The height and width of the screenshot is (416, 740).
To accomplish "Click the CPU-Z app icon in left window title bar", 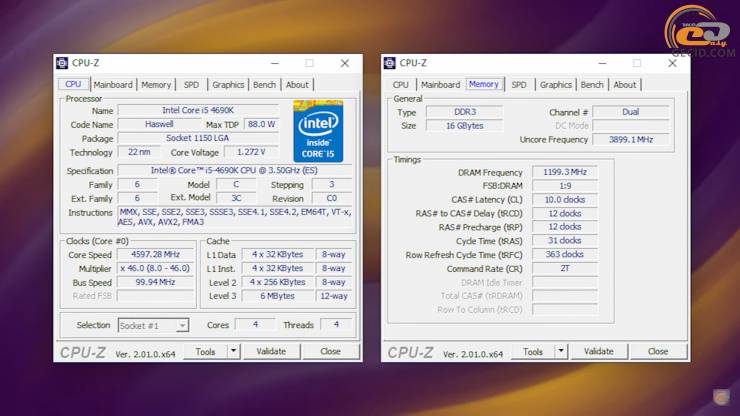I will coord(62,63).
